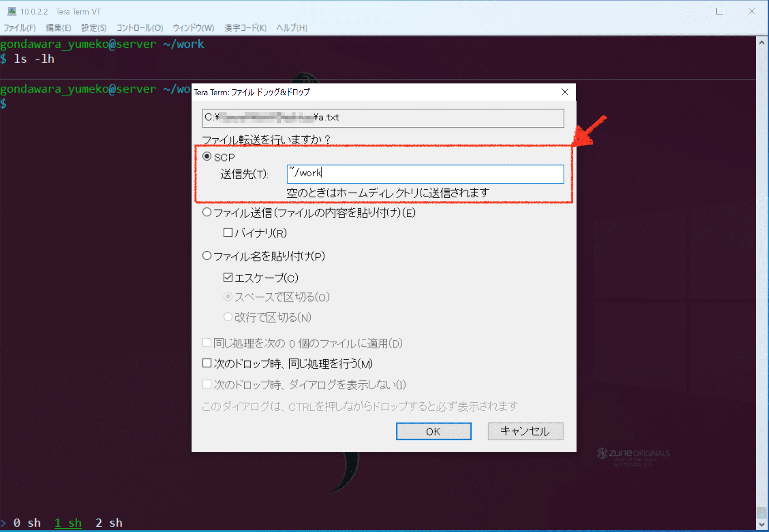Select the SCP radio button
769x532 pixels.
[x=207, y=156]
